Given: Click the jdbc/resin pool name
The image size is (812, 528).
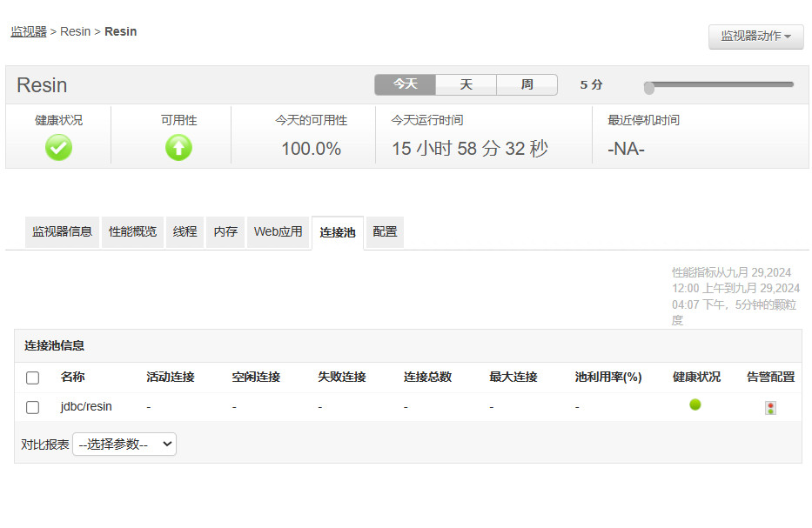Looking at the screenshot, I should (86, 406).
